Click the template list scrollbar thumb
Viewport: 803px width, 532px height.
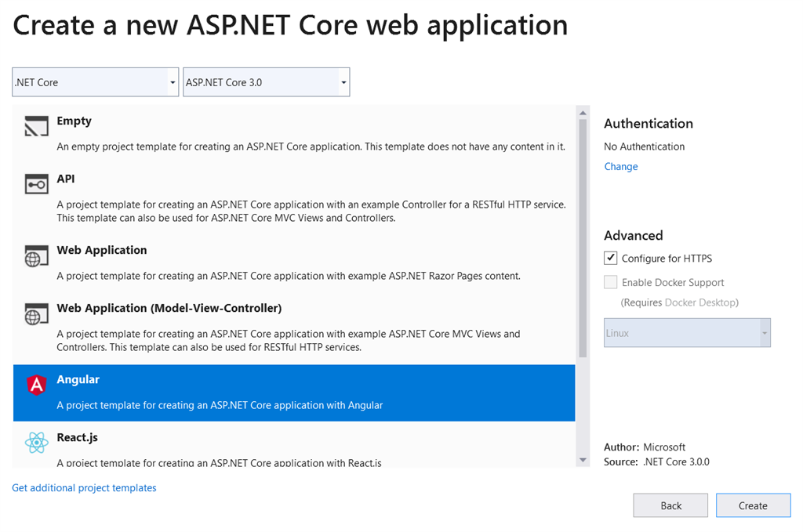pyautogui.click(x=583, y=238)
